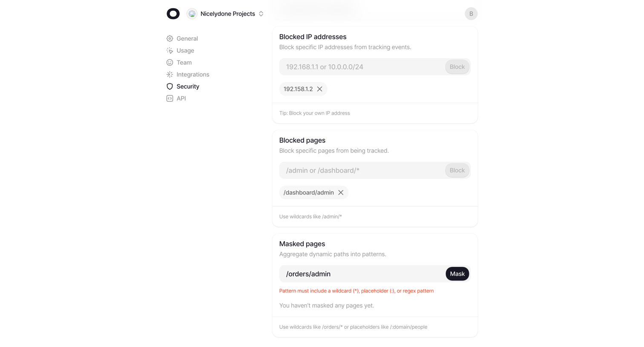The image size is (644, 347).
Task: Remove blocked IP 192.158.1.2
Action: (x=319, y=89)
